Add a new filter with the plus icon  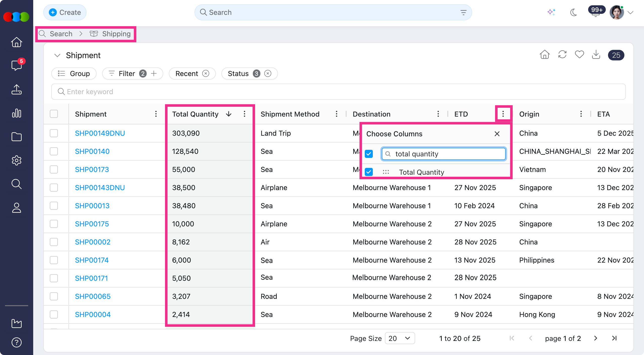[x=154, y=74]
